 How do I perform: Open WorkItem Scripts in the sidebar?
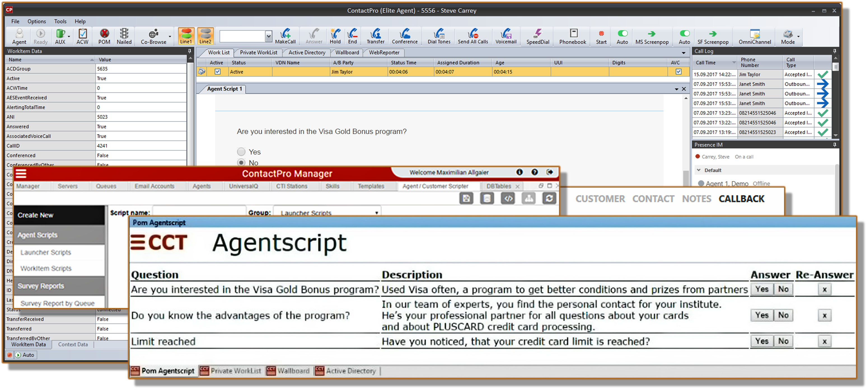pyautogui.click(x=46, y=268)
